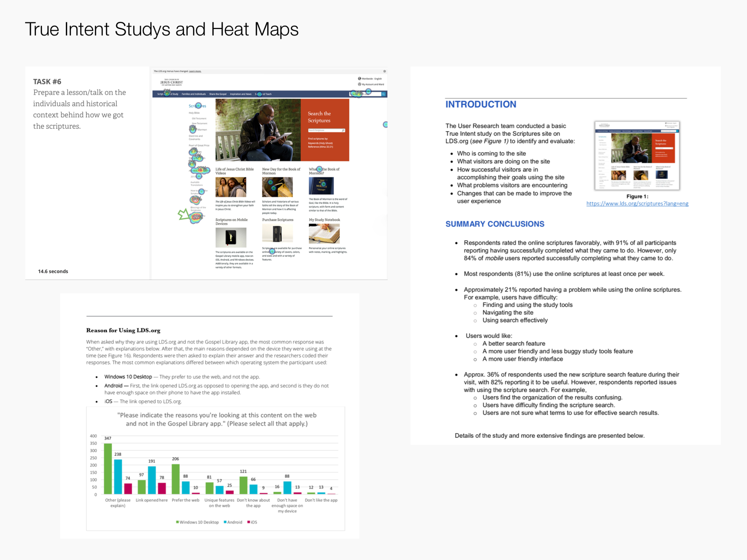Open Families and Individuals nav menu
The width and height of the screenshot is (747, 560).
194,94
